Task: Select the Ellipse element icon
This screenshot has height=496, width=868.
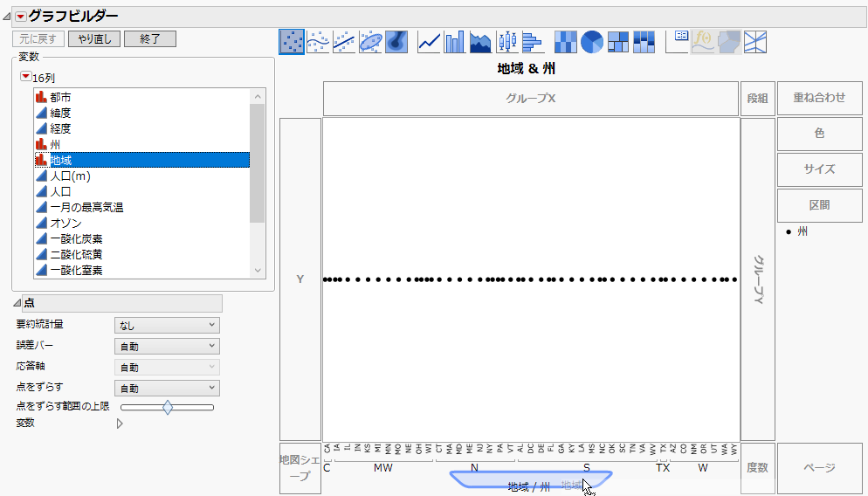Action: point(370,42)
